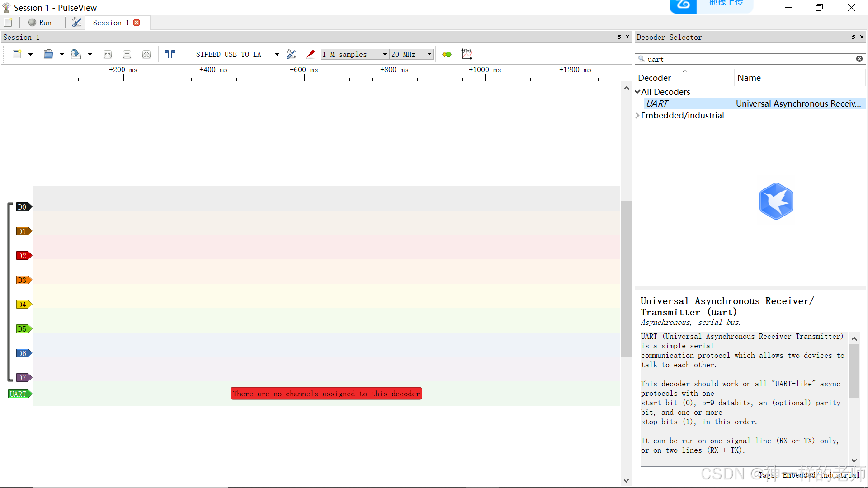Click the add protocol decoder icon

tap(447, 54)
